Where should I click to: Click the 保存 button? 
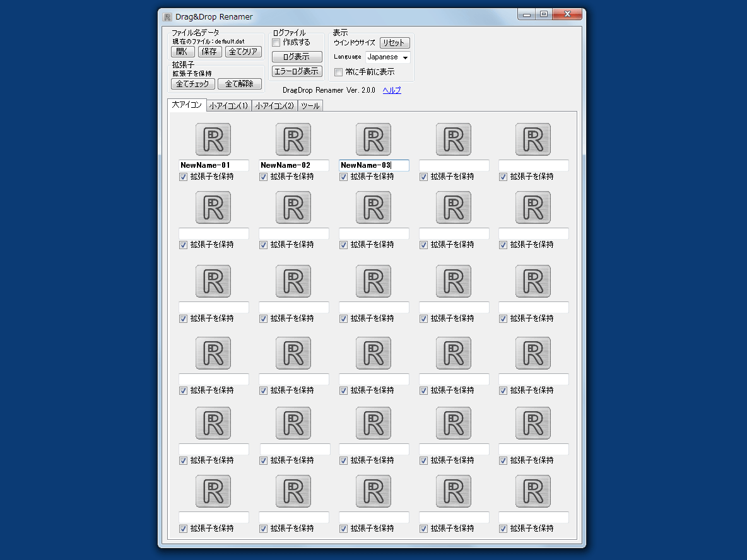209,52
